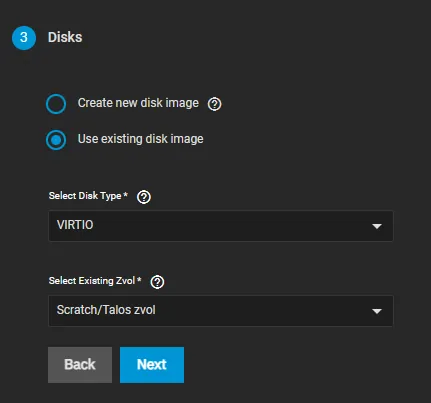
Task: Open help for Create new disk image
Action: click(214, 104)
